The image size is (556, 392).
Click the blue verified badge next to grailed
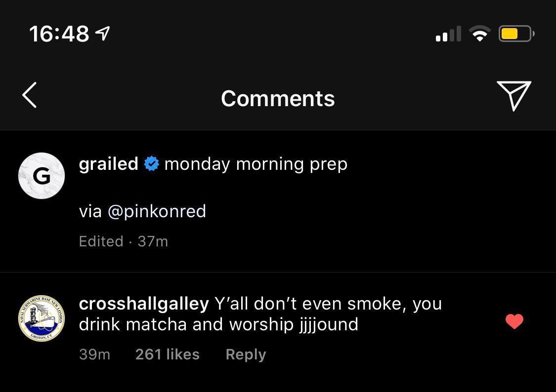[x=151, y=163]
